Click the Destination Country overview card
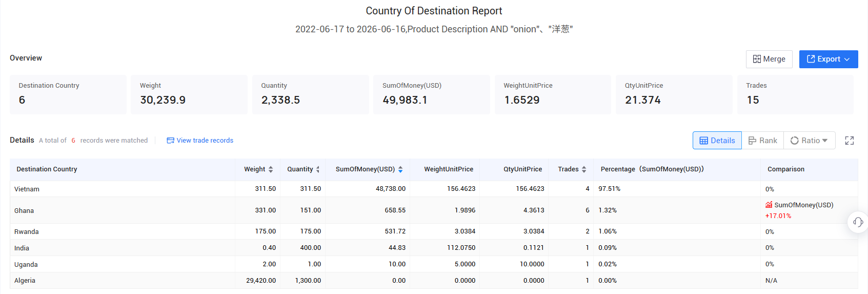The image size is (868, 294). tap(68, 94)
